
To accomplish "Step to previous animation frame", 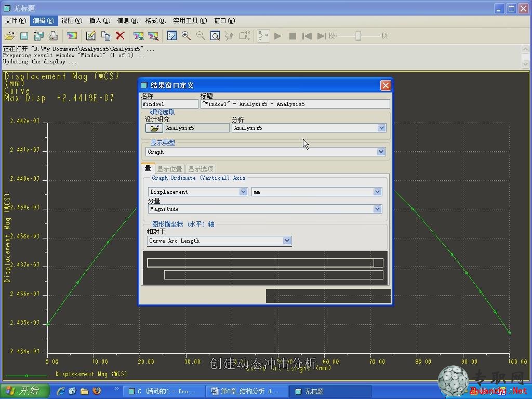I will pos(307,36).
